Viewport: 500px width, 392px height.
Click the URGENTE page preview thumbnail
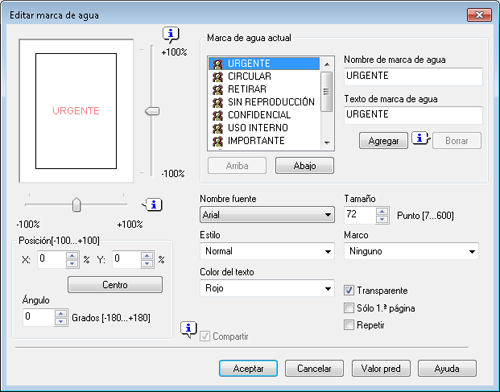coord(76,111)
